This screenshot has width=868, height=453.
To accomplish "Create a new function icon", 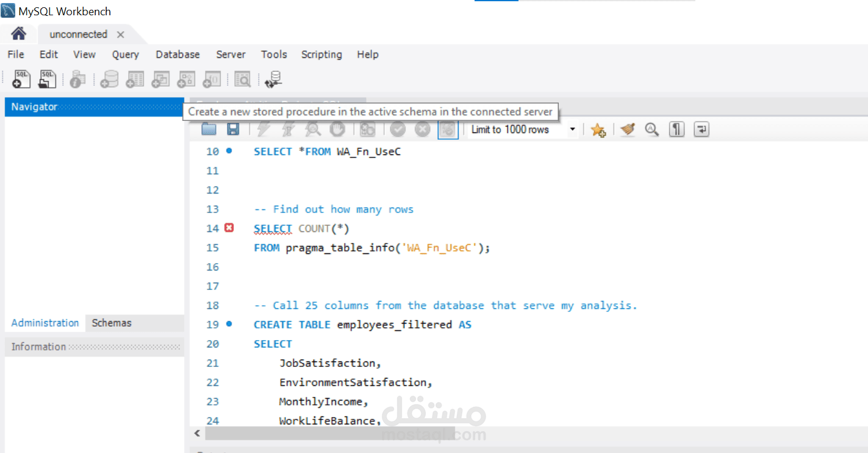I will coord(212,79).
